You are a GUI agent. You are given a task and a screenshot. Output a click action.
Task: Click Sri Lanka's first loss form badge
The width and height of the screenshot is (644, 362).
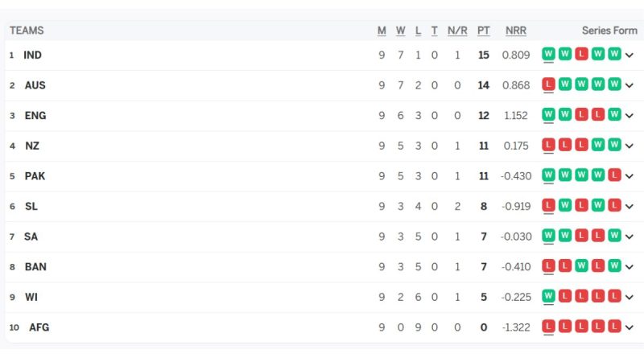(x=548, y=206)
